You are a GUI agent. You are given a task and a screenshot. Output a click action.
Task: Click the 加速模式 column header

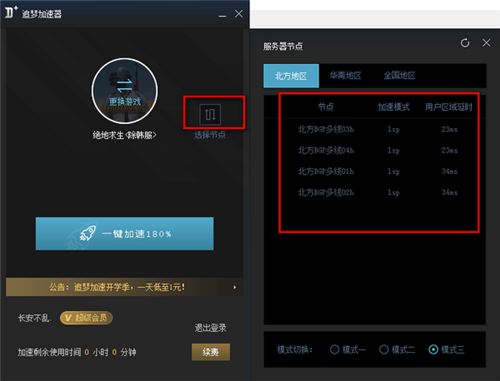393,107
